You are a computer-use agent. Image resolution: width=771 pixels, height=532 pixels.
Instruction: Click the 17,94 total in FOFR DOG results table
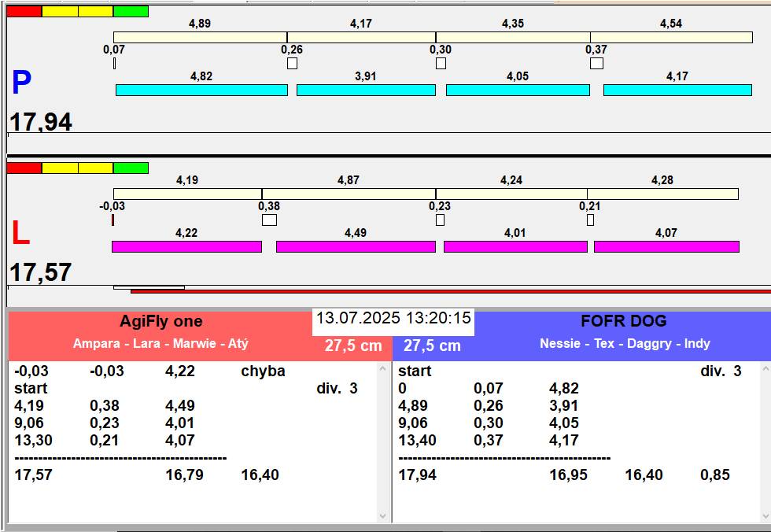(x=417, y=475)
